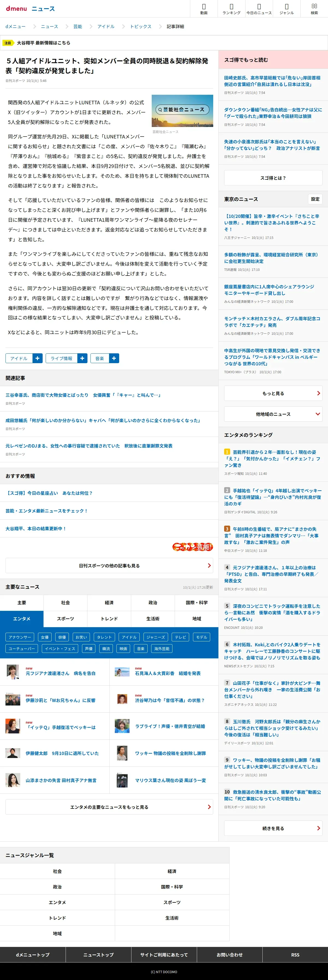328x980 pixels.
Task: Expand 他地域のニュース dropdown
Action: coord(273,414)
